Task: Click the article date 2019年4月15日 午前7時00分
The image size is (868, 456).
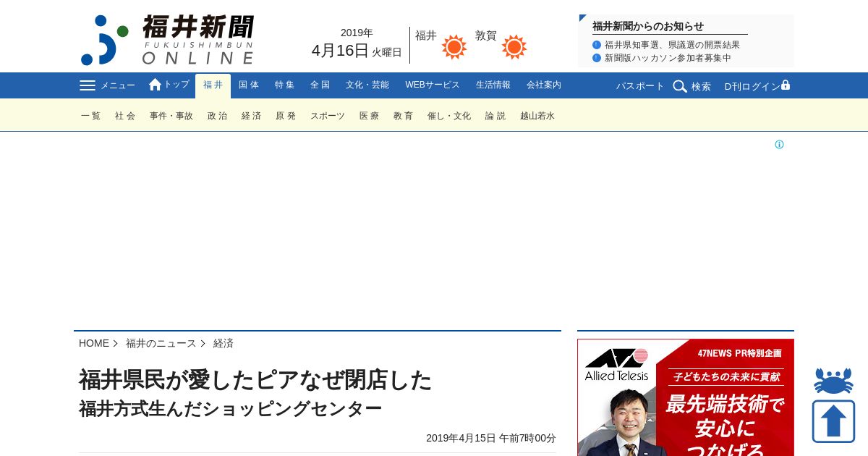Action: pos(491,438)
